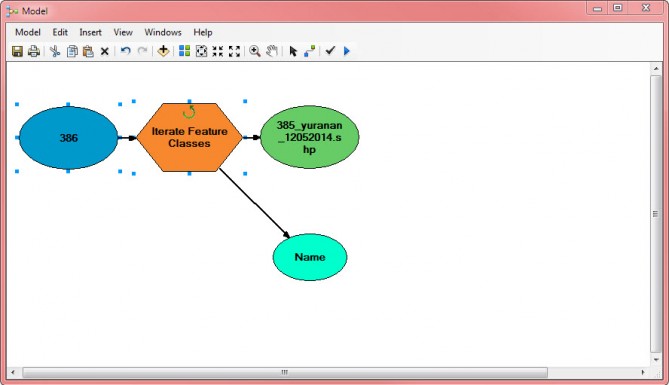Activate the Zoom In magnifier tool

(x=255, y=51)
